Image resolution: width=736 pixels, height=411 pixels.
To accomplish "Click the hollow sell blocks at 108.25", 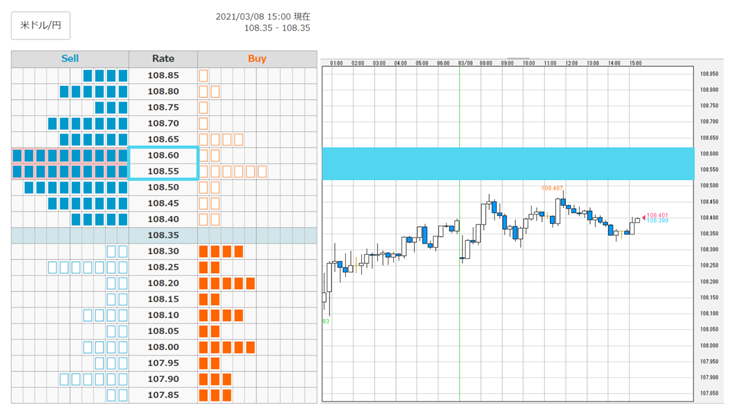I will point(88,267).
